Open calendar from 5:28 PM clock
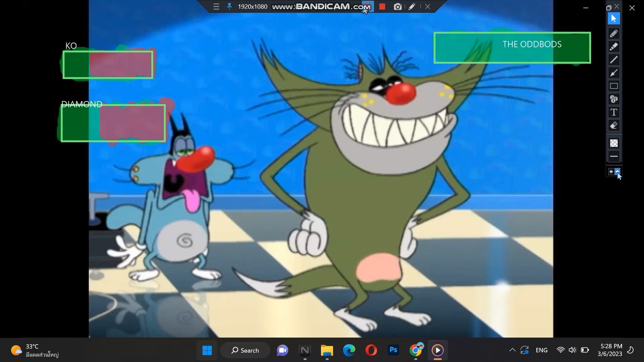 click(x=610, y=350)
